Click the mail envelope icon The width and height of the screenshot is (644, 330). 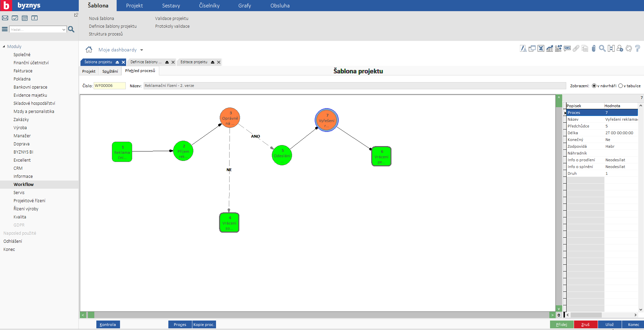(x=5, y=18)
